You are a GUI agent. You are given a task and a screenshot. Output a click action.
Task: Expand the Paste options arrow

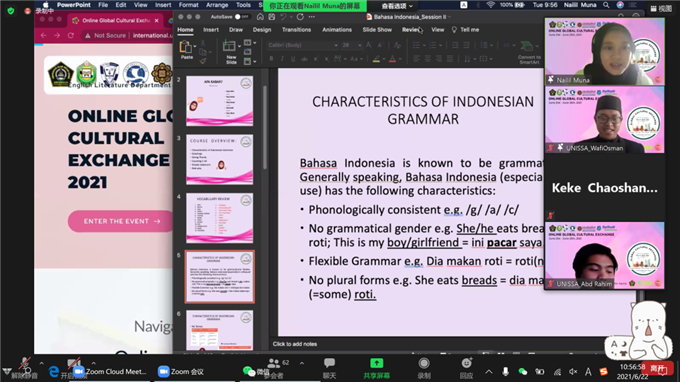(x=195, y=46)
